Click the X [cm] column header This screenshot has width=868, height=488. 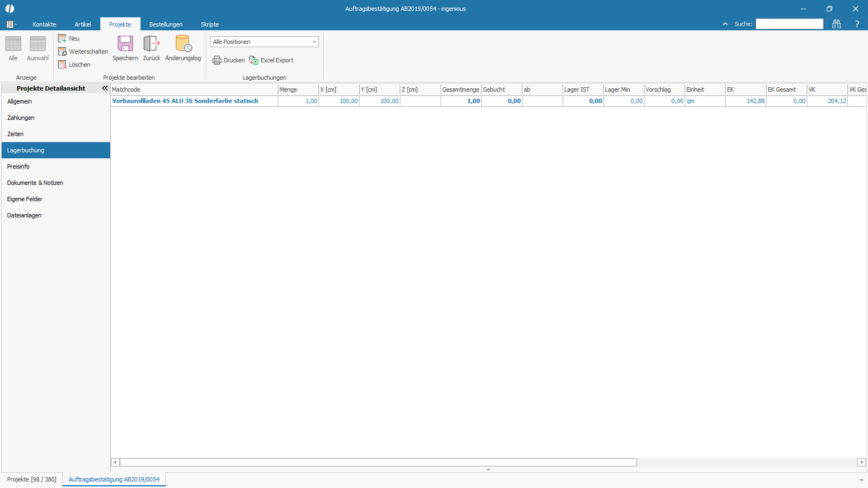point(339,89)
